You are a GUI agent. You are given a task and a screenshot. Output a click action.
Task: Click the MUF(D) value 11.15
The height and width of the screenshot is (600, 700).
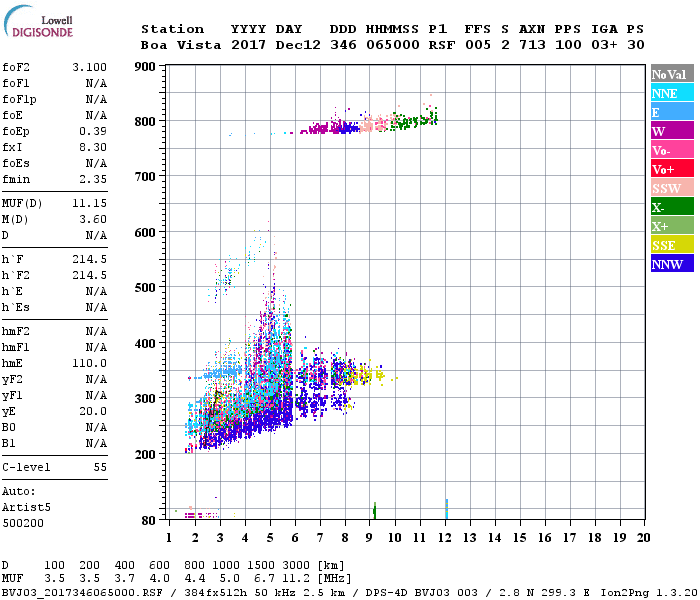coord(89,204)
